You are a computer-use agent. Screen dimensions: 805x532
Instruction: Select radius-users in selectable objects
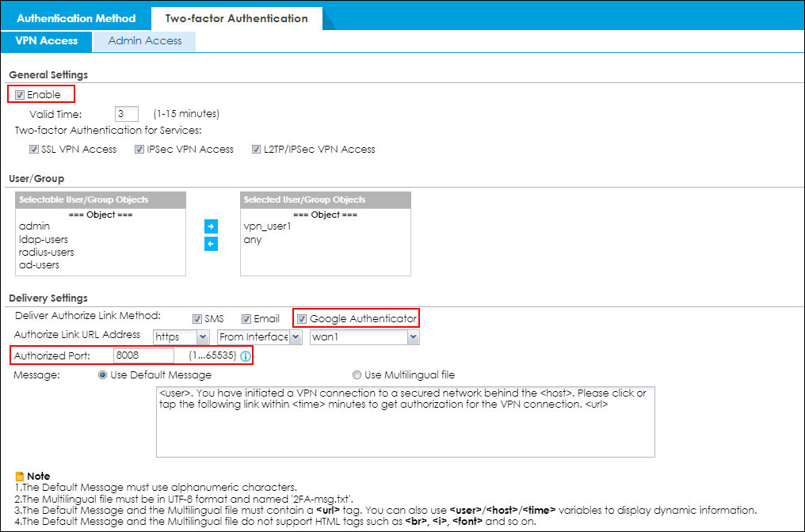46,253
